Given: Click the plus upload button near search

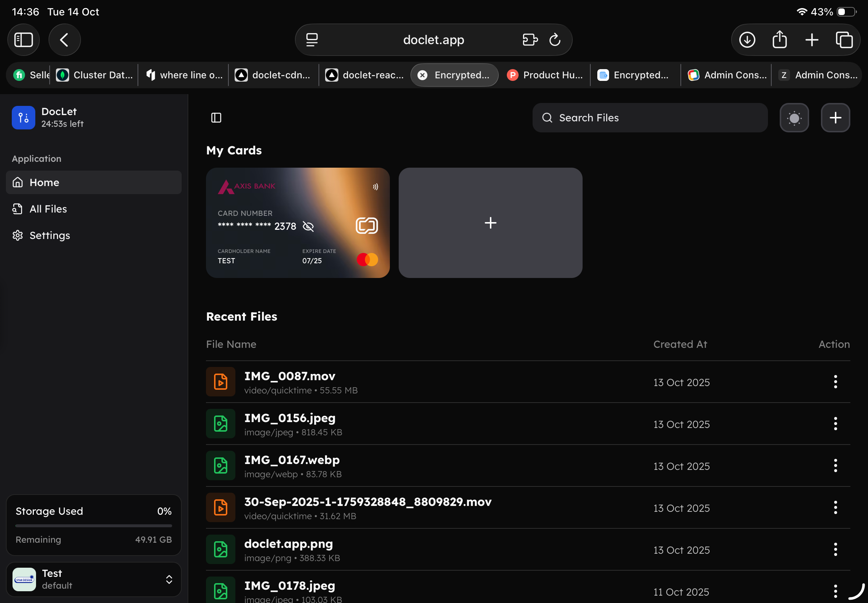Looking at the screenshot, I should pyautogui.click(x=835, y=118).
